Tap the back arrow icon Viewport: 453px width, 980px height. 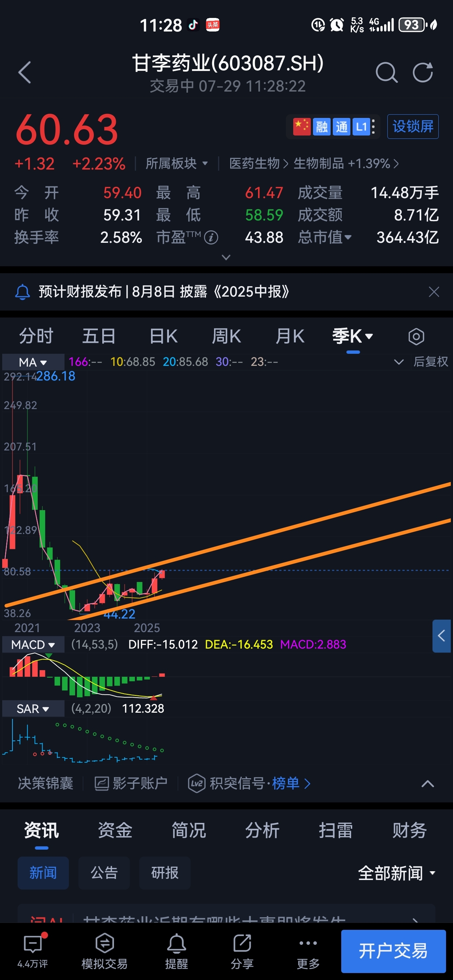coord(24,72)
